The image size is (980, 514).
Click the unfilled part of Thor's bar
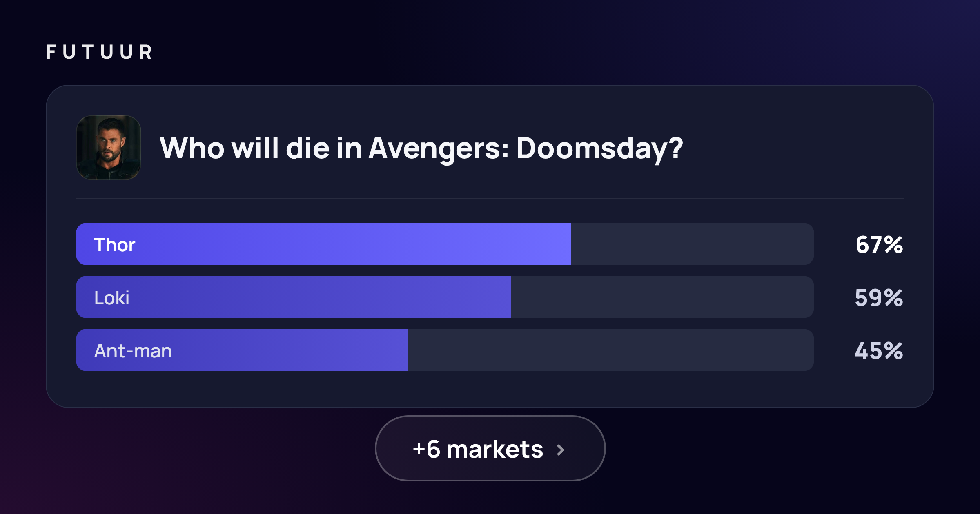tap(693, 244)
